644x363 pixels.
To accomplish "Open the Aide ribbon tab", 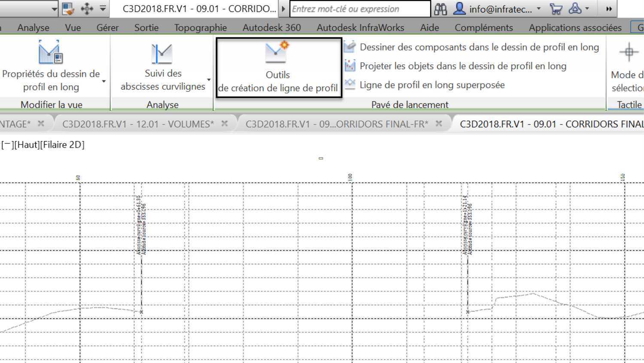I will tap(429, 27).
